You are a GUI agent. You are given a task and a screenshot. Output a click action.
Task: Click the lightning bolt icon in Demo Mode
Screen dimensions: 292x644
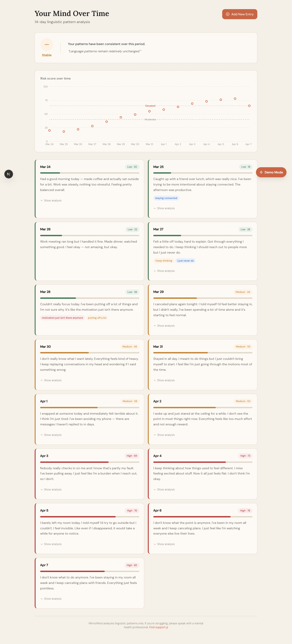pyautogui.click(x=261, y=172)
